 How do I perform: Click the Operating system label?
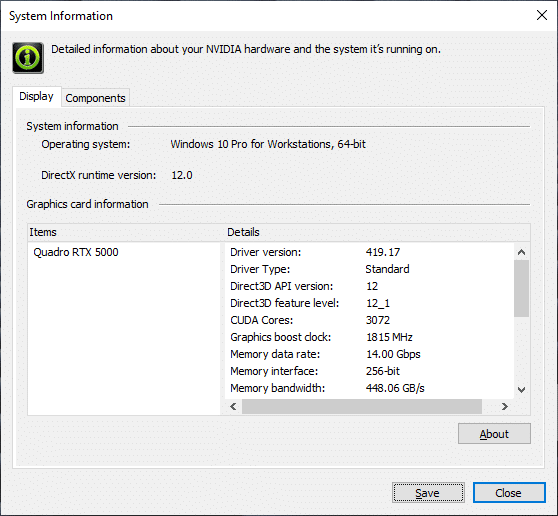coord(86,144)
